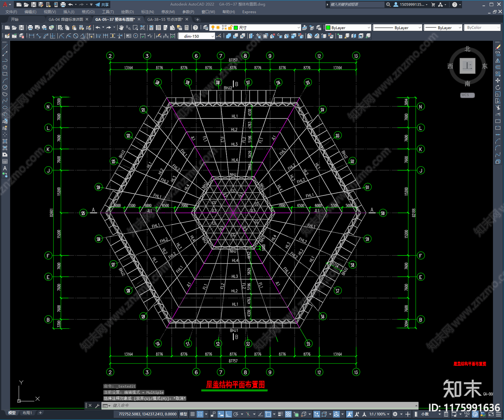Open the ByLayer linetype dropdown
Screen dimensions: 504x420
[x=398, y=28]
